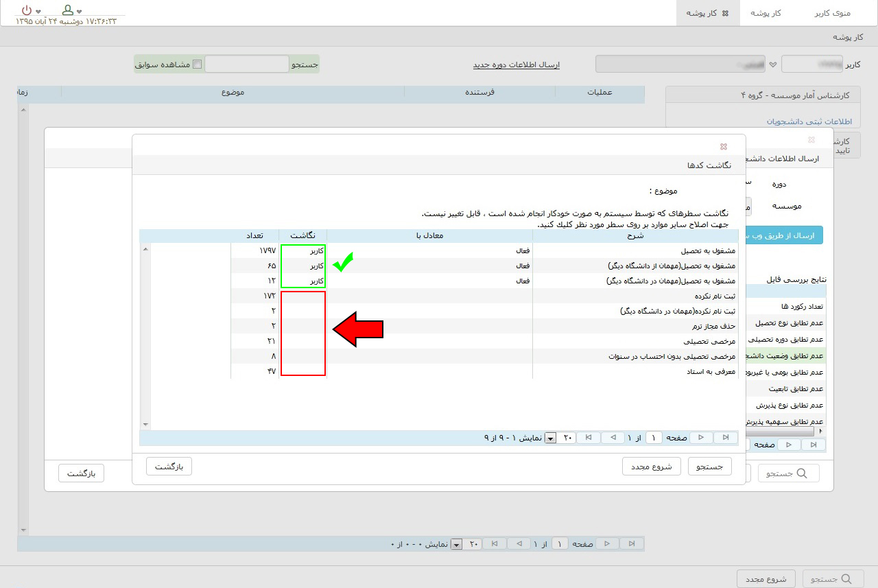Select the inactive کار پوشه tab
Viewport: 878px width, 588px height.
[766, 13]
